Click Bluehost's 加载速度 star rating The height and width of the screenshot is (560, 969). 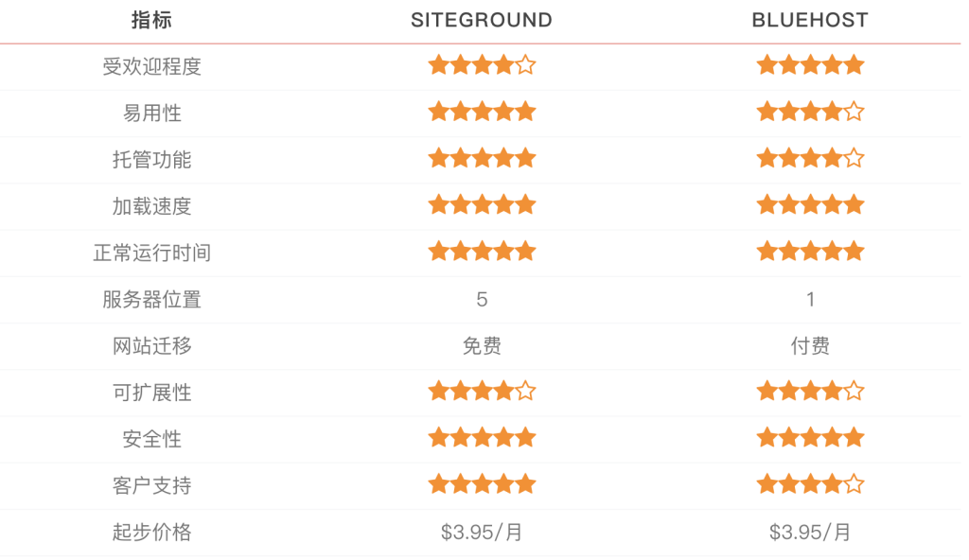[810, 204]
